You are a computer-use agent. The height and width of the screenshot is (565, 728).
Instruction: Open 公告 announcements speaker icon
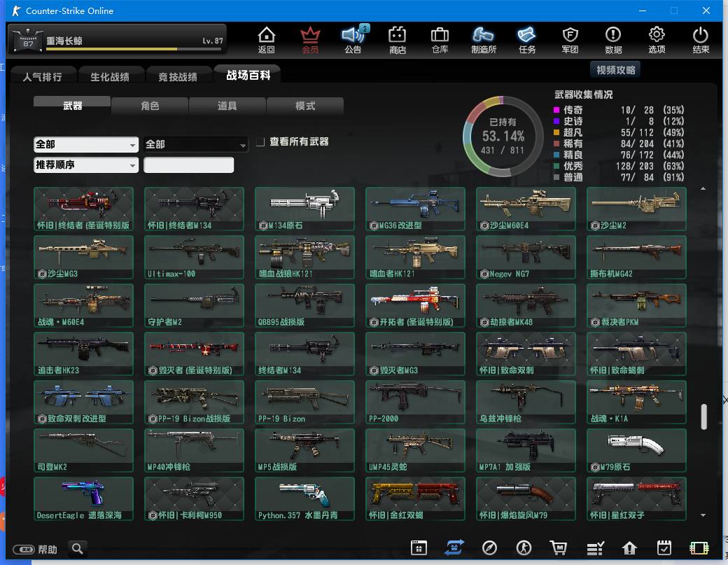coord(353,40)
